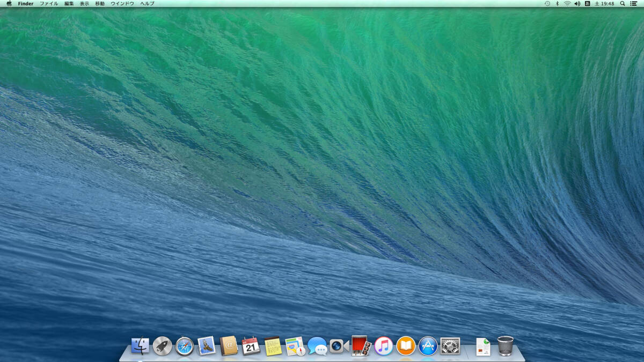Open the ファイル menu

tap(49, 3)
